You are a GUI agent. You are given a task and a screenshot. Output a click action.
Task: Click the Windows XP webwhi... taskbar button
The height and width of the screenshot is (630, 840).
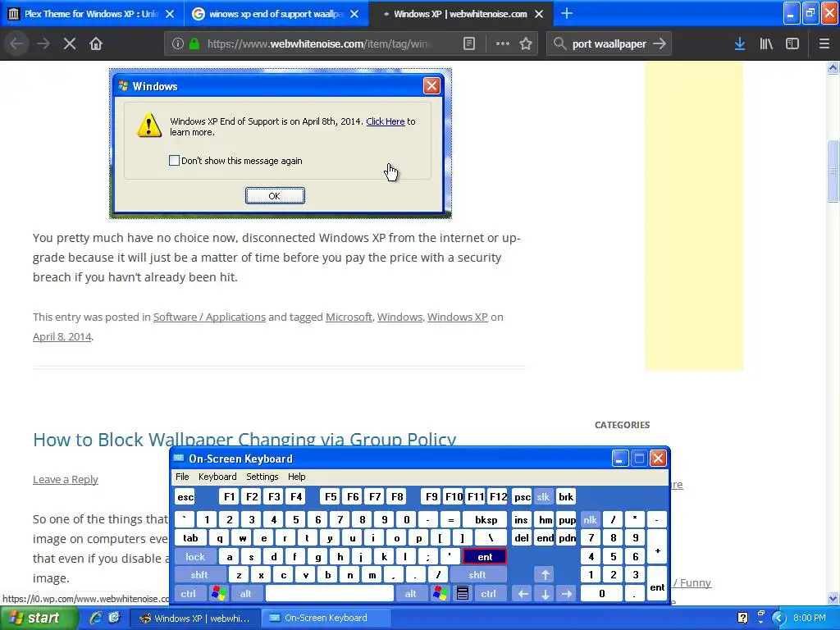tap(195, 619)
